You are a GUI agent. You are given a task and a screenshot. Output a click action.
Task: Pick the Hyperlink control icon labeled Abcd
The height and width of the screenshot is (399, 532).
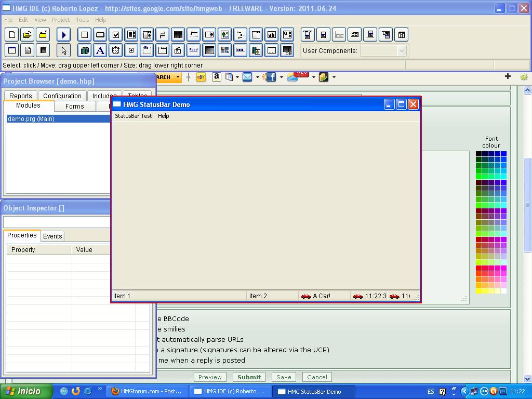coord(193,50)
